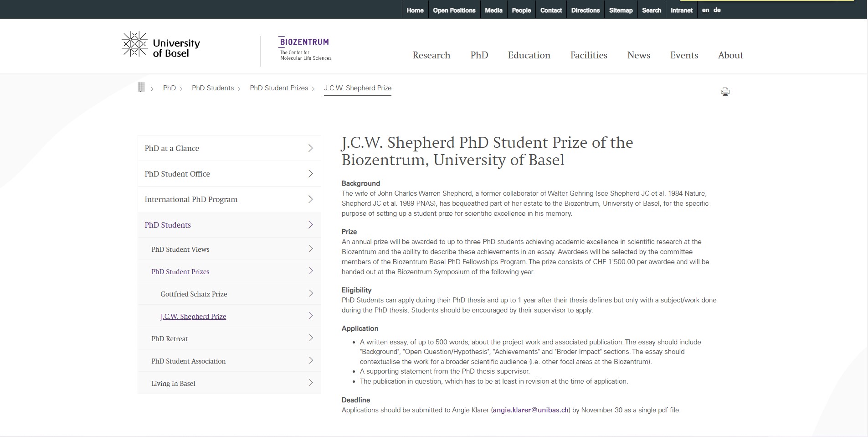Screen dimensions: 868x437
Task: Click the arrow next to Living in Basel
Action: (x=311, y=383)
